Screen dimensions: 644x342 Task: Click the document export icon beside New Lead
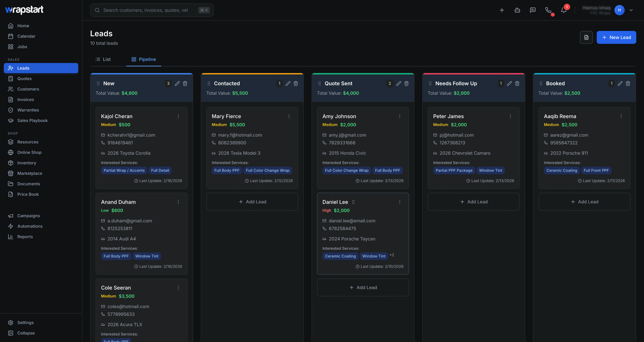click(x=586, y=37)
